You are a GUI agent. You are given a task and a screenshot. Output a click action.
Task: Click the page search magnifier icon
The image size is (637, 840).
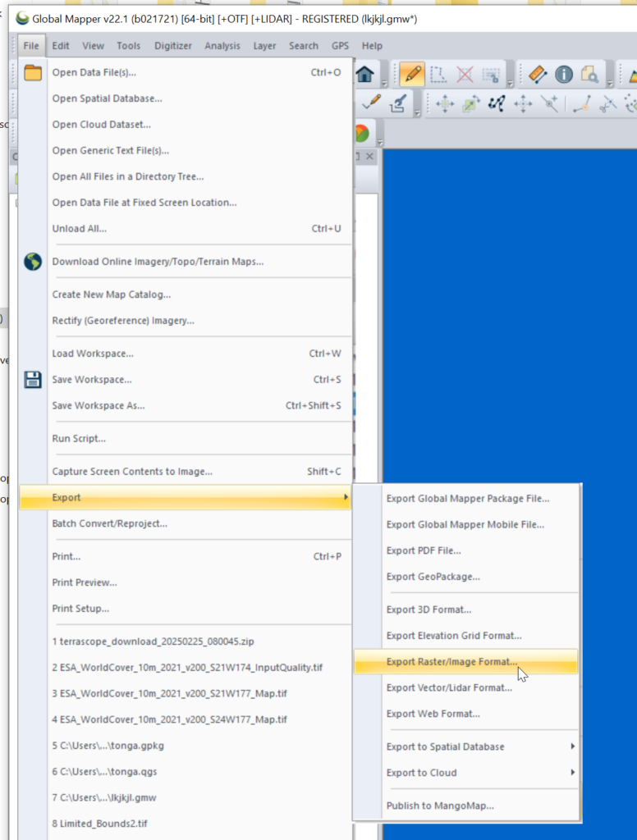pos(590,75)
